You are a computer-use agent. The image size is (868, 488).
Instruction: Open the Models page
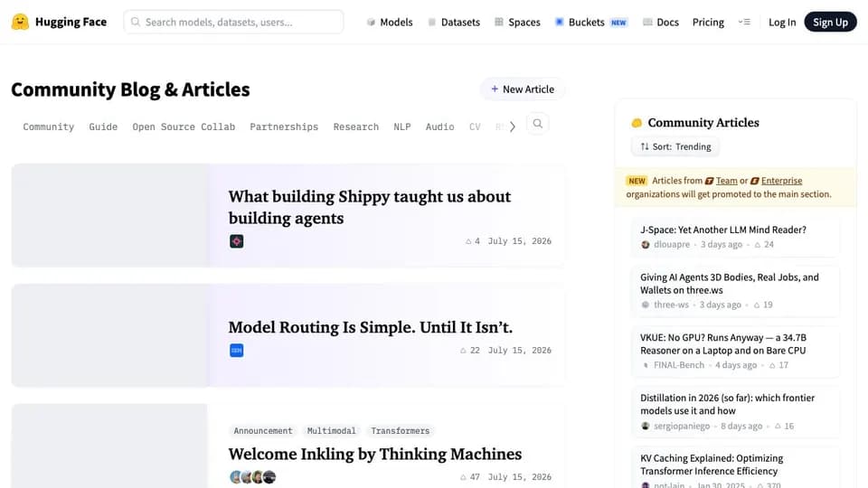tap(390, 22)
